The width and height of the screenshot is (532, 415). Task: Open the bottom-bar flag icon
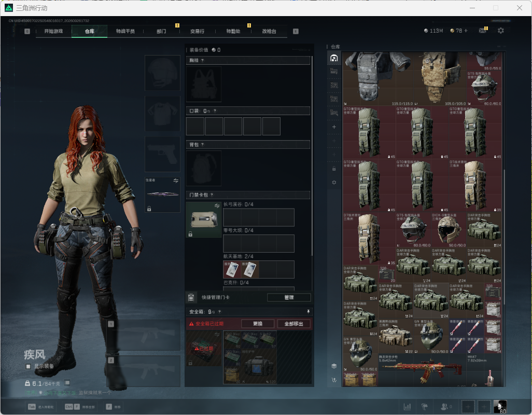click(x=425, y=406)
